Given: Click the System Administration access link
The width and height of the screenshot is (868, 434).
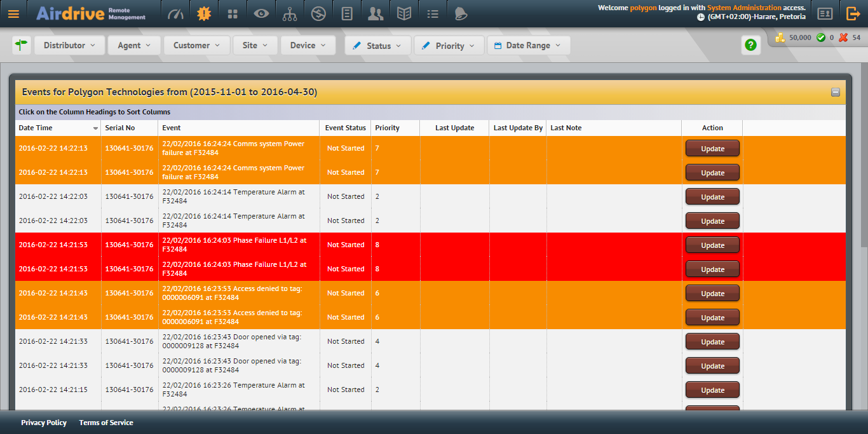Looking at the screenshot, I should 743,8.
